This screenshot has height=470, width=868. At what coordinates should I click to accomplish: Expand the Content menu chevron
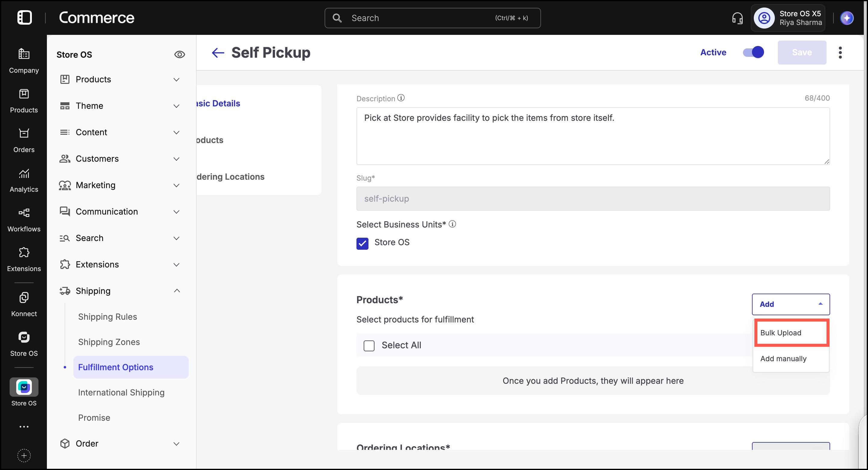pyautogui.click(x=176, y=133)
